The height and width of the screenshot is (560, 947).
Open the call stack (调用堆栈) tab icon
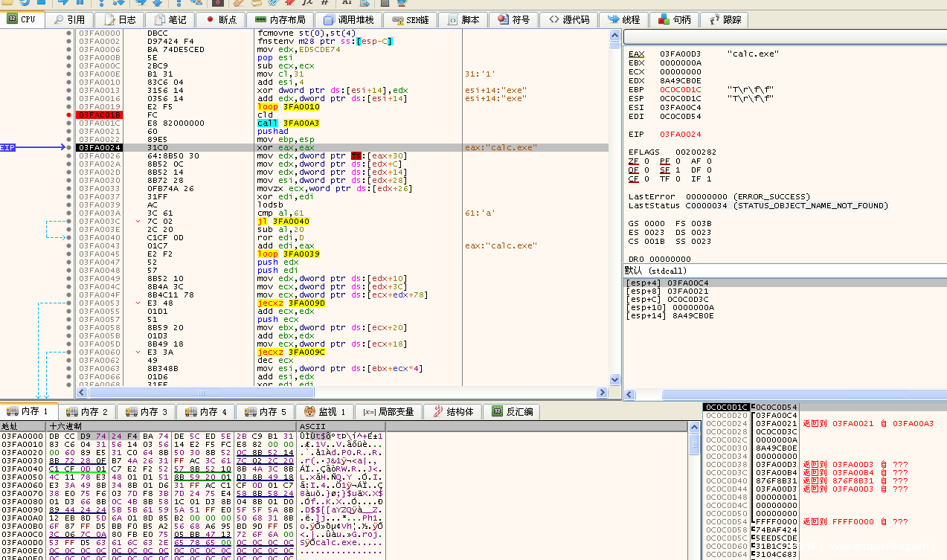(329, 19)
